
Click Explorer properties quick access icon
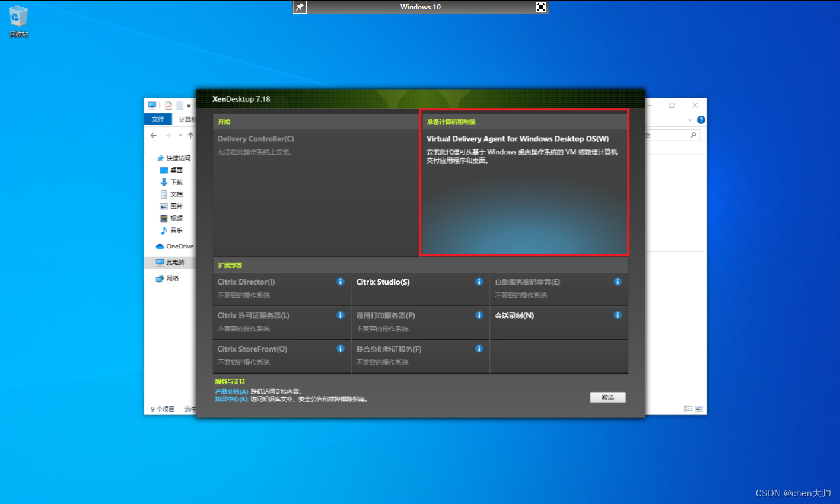point(168,106)
